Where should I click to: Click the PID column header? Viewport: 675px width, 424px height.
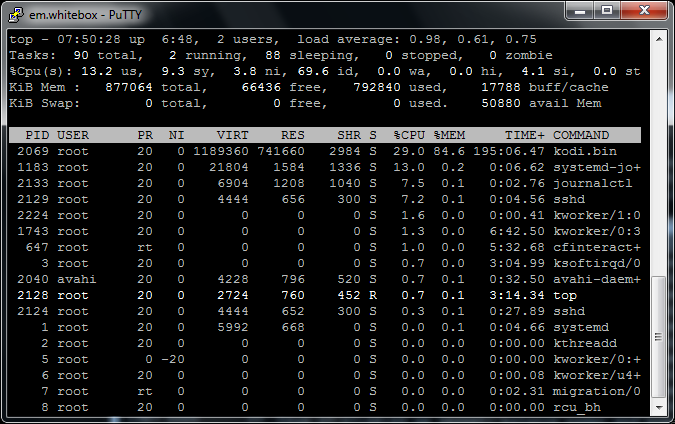[37, 134]
